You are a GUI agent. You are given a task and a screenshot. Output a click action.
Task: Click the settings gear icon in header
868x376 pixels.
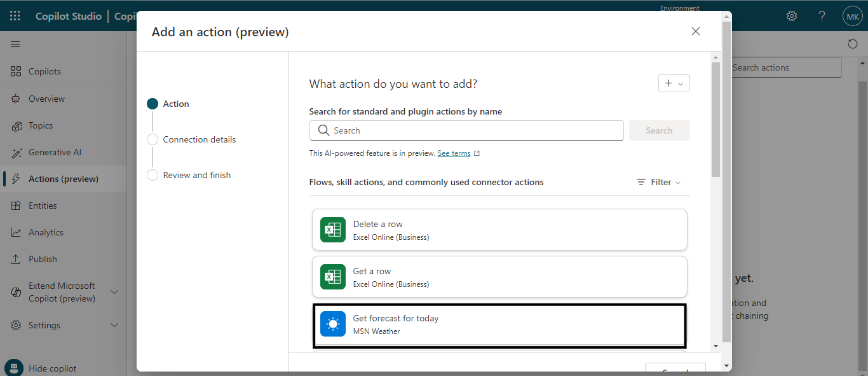point(792,16)
